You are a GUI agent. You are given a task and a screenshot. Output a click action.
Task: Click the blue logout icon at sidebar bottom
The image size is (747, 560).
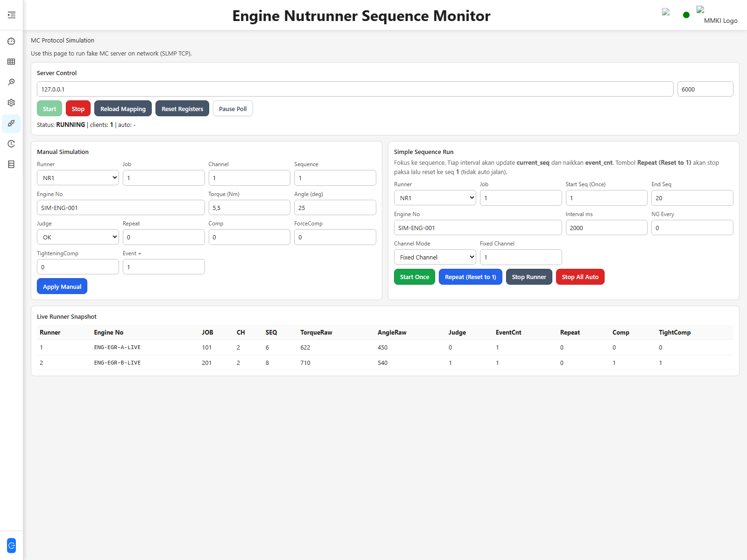[11, 545]
